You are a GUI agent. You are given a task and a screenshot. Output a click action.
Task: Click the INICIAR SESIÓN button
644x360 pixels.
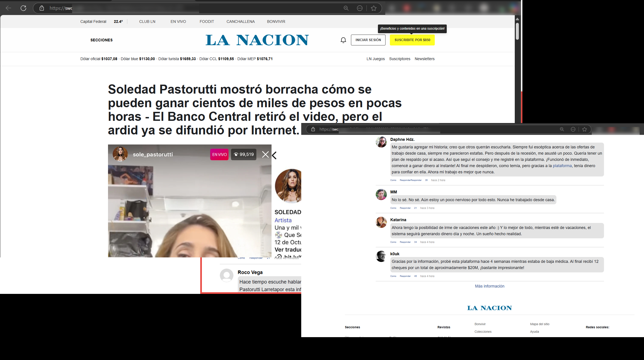click(368, 40)
